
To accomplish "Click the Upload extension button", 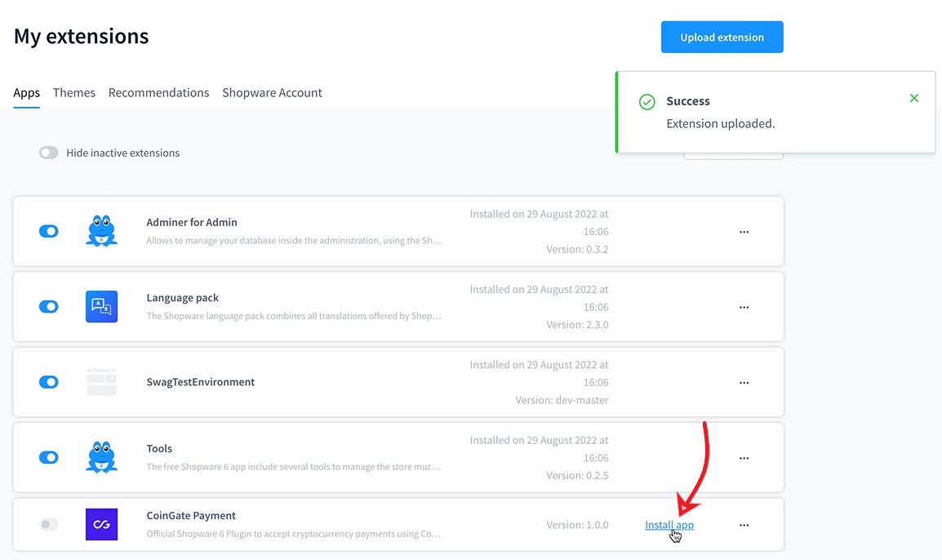I will (722, 38).
